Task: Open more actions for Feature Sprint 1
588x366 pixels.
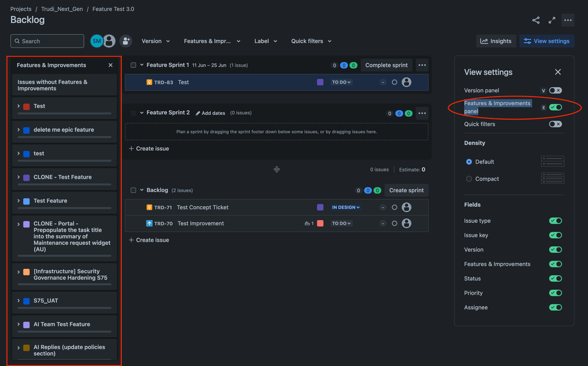Action: 422,65
